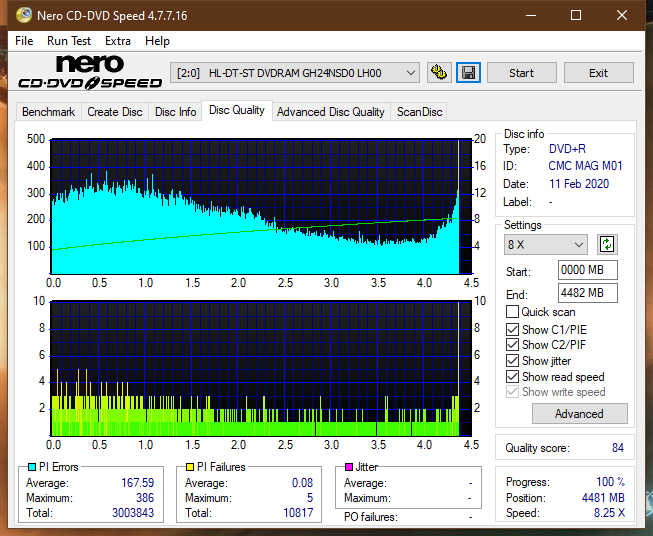Click the Speed 8.25 X value
This screenshot has width=653, height=536.
click(609, 513)
